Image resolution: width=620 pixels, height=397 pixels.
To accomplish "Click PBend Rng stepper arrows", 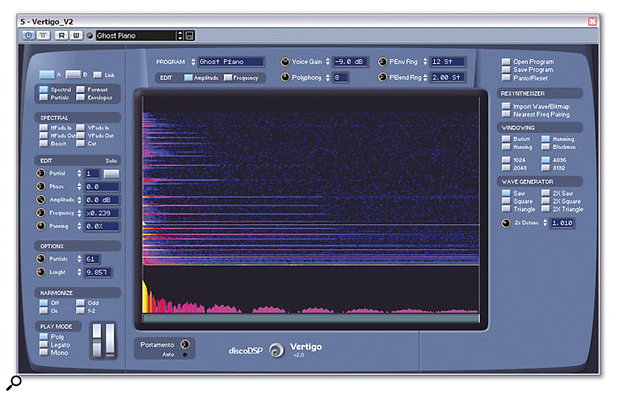I will pos(425,78).
